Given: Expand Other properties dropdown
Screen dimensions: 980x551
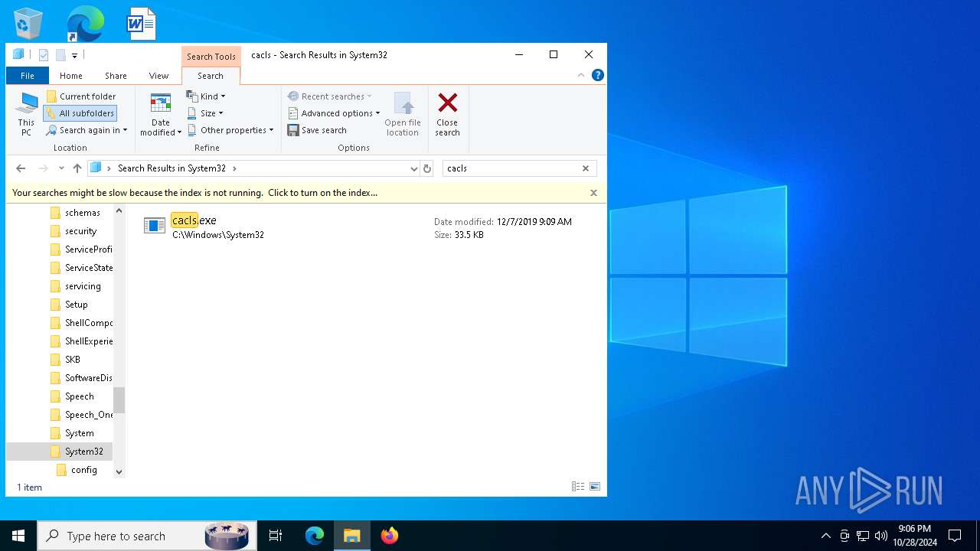Looking at the screenshot, I should [x=230, y=130].
